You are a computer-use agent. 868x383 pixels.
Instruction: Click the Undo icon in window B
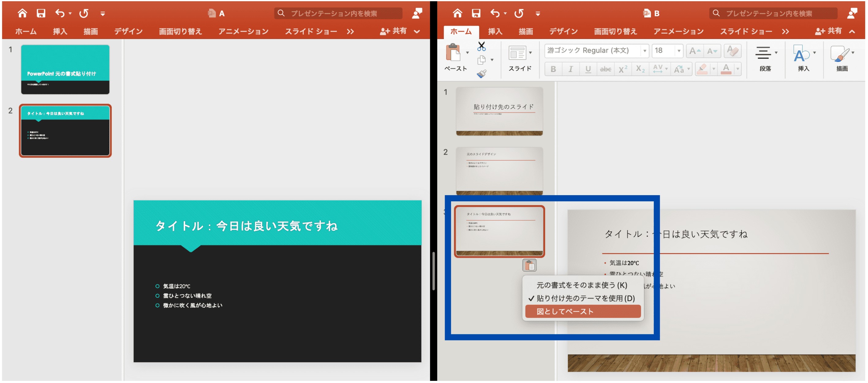point(495,13)
